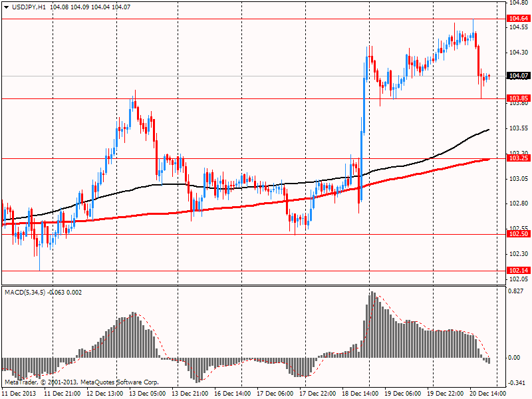Click the 12 Dec 13:00 time label
This screenshot has width=532, height=399.
tap(105, 393)
